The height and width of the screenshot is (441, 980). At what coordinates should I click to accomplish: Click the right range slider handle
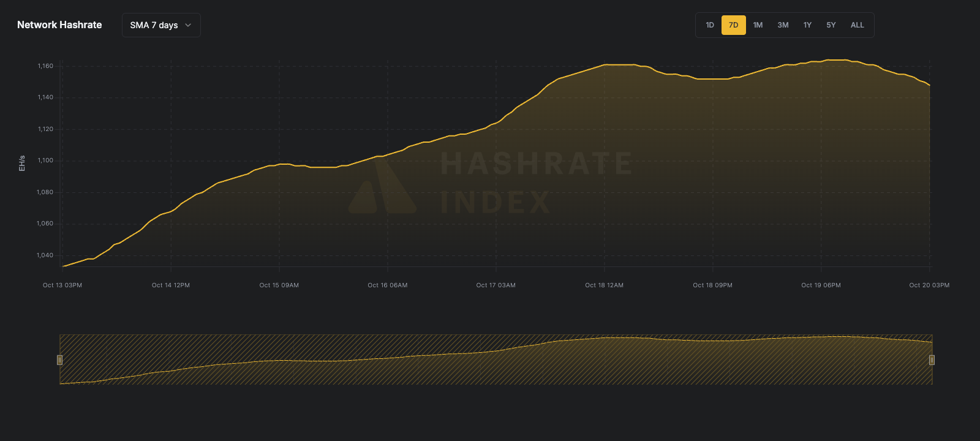pyautogui.click(x=932, y=360)
